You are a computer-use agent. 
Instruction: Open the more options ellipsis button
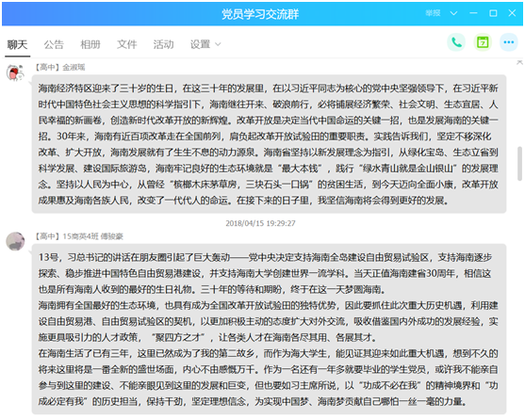(x=509, y=42)
